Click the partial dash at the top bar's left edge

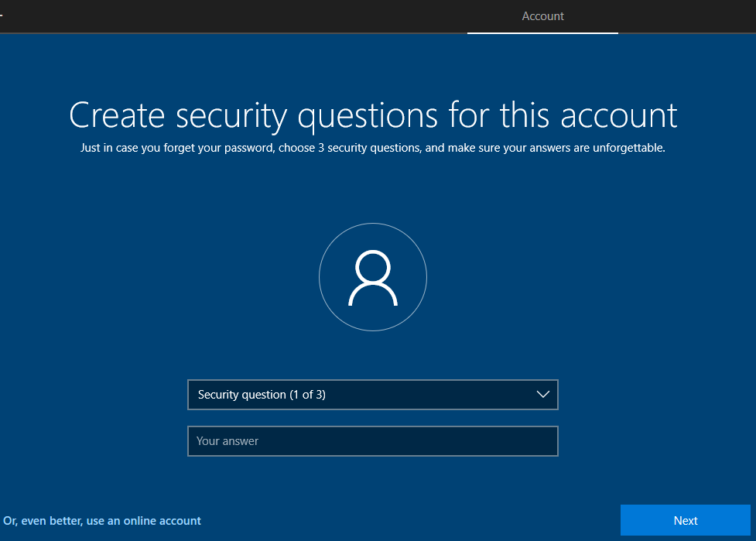2,15
